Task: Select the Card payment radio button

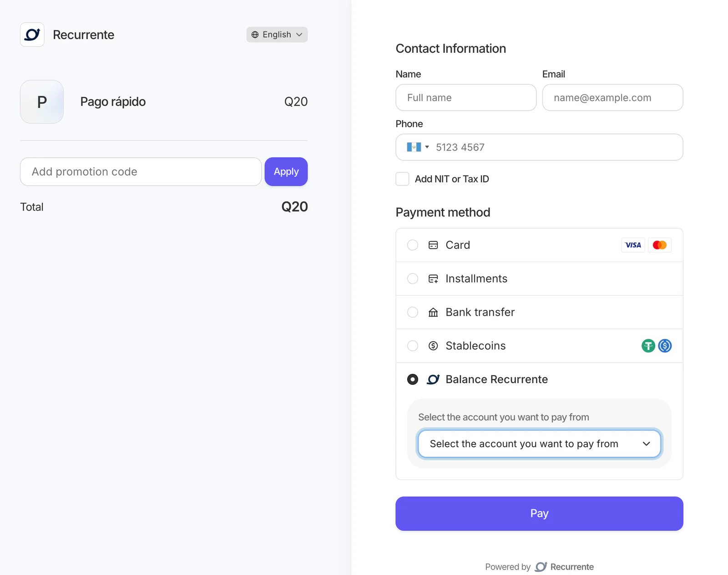Action: tap(413, 245)
